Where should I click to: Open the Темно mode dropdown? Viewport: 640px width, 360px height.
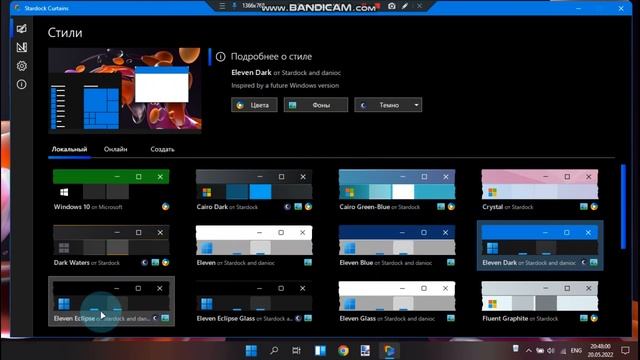(388, 105)
